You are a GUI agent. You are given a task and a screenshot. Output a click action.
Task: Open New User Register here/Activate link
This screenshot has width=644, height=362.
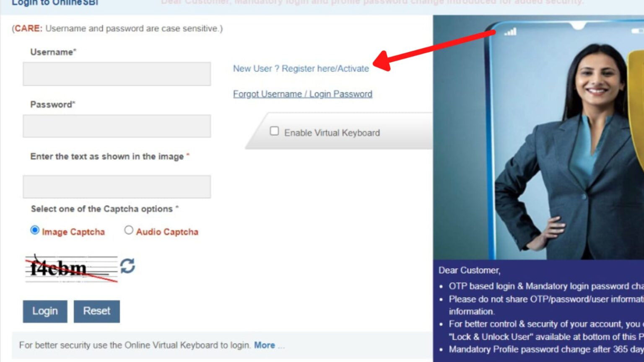tap(301, 69)
